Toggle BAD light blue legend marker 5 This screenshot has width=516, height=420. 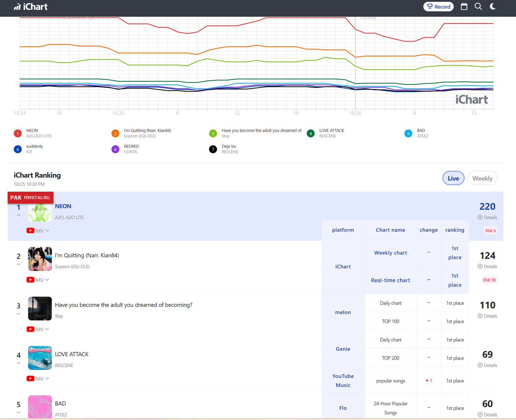pyautogui.click(x=408, y=133)
